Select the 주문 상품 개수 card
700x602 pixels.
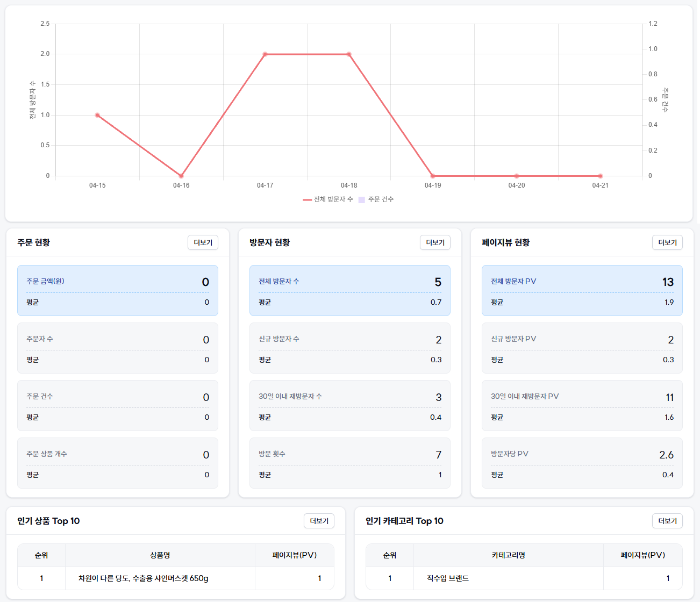click(118, 463)
